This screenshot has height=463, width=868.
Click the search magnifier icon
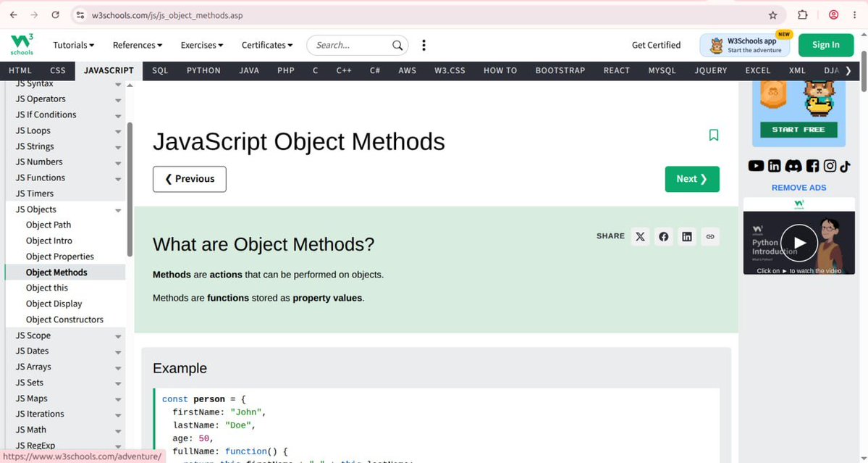click(397, 46)
